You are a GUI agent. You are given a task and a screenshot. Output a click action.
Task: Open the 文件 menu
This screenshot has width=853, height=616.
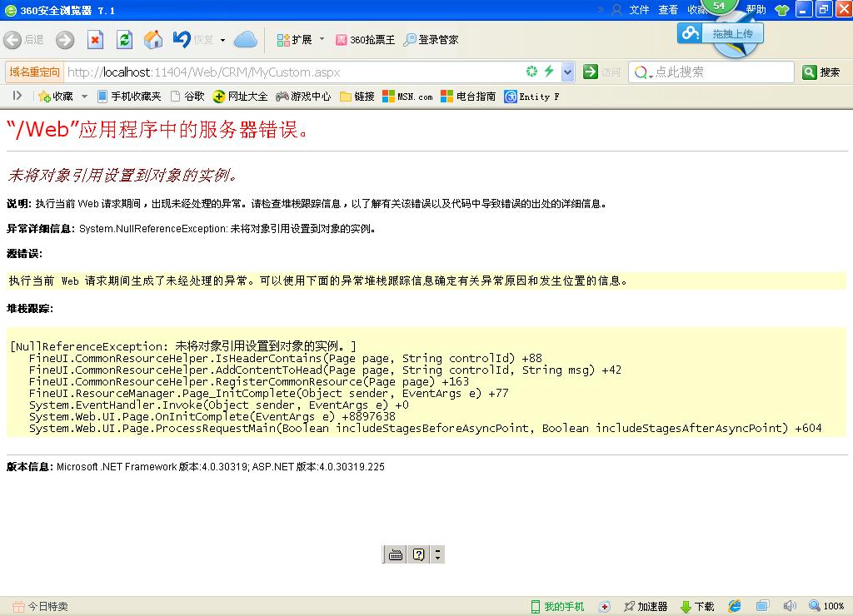click(639, 10)
